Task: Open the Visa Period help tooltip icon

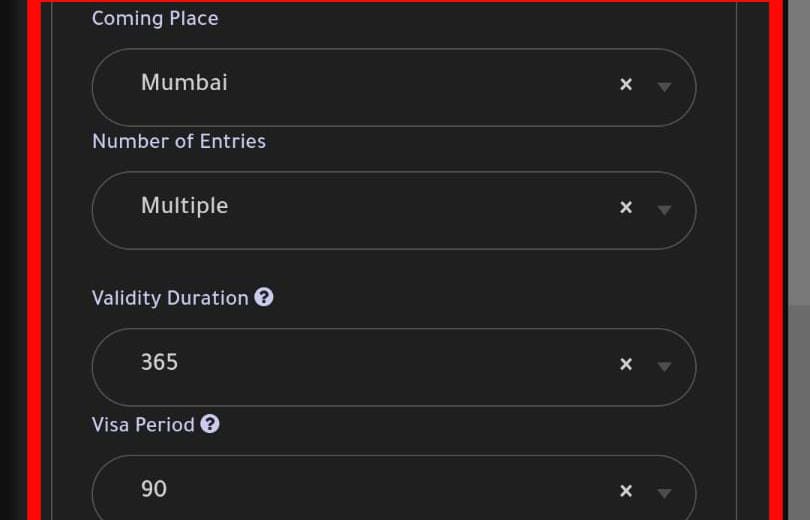Action: pyautogui.click(x=210, y=424)
